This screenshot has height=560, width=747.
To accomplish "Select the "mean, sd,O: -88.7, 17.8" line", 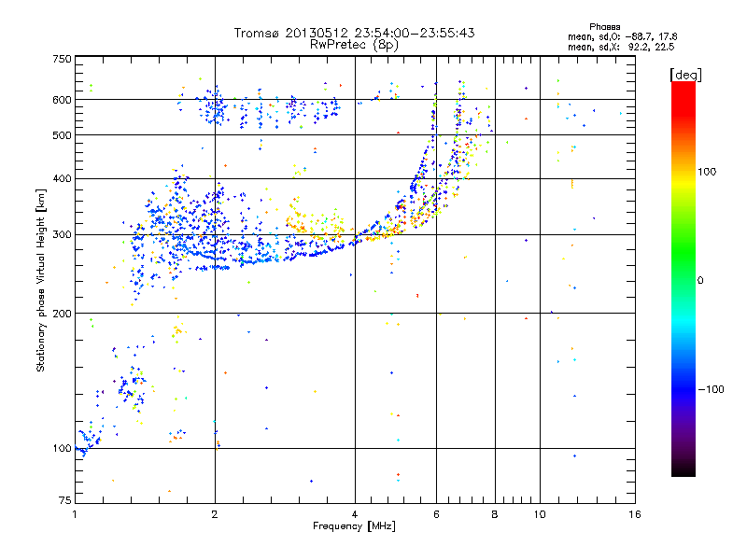I will (x=622, y=36).
